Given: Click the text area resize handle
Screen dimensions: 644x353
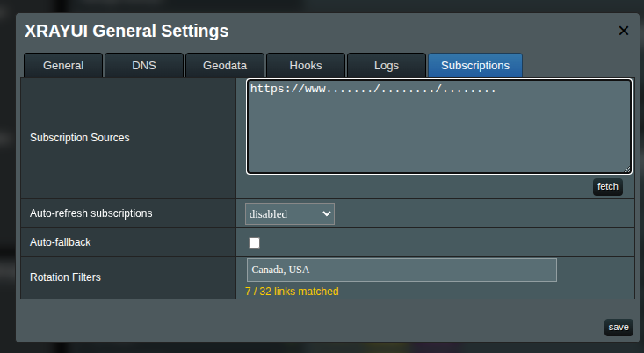Looking at the screenshot, I should coord(627,169).
